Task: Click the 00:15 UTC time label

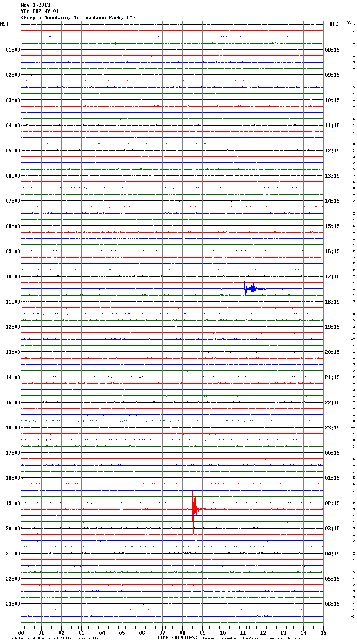Action: [x=332, y=453]
